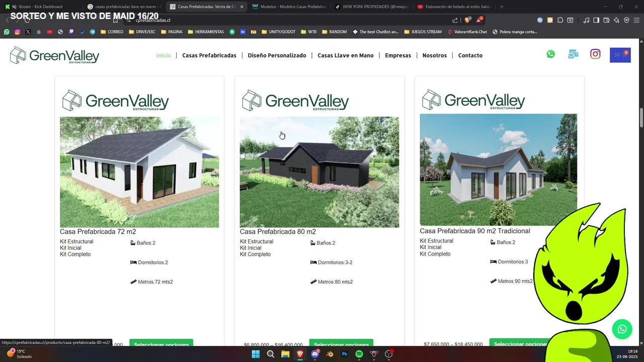Image resolution: width=644 pixels, height=362 pixels.
Task: Switch to the Stream - Kick Dashboard tab
Action: (40, 7)
